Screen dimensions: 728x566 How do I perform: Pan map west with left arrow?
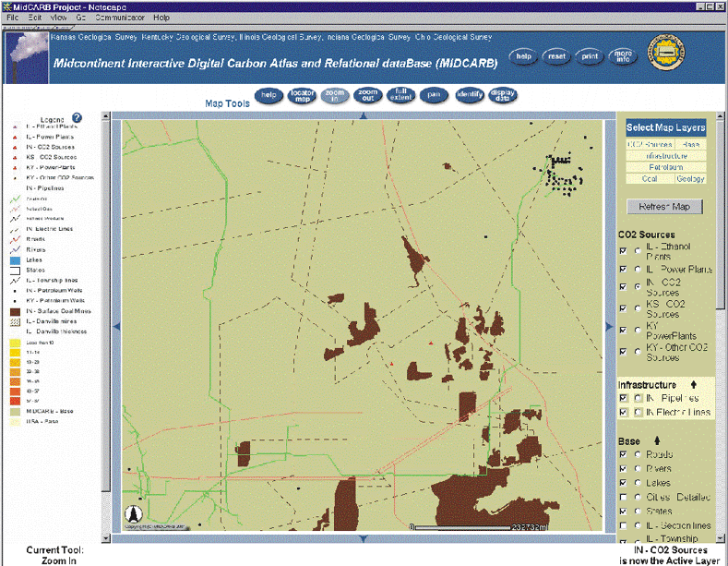117,327
